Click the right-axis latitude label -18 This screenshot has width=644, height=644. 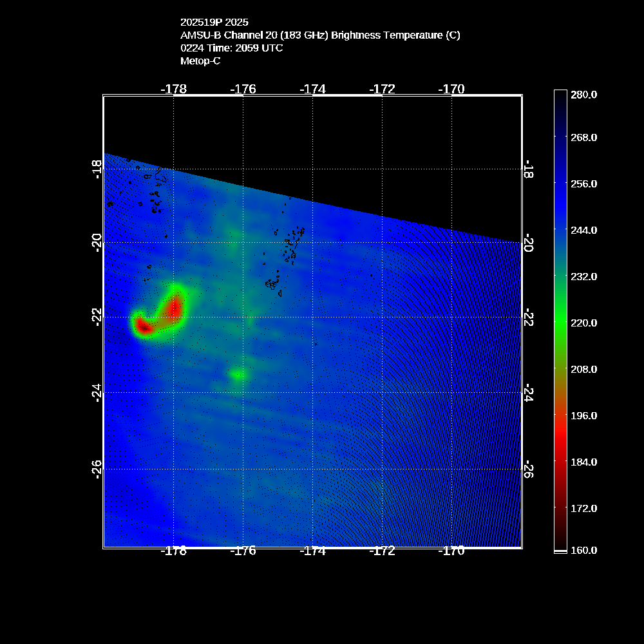[x=529, y=169]
